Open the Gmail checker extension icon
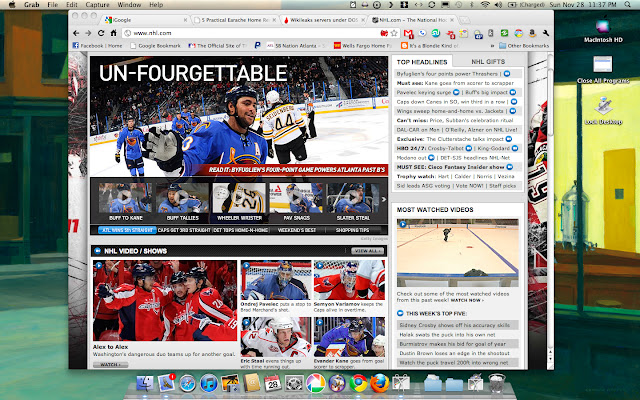The height and width of the screenshot is (400, 640). 408,33
